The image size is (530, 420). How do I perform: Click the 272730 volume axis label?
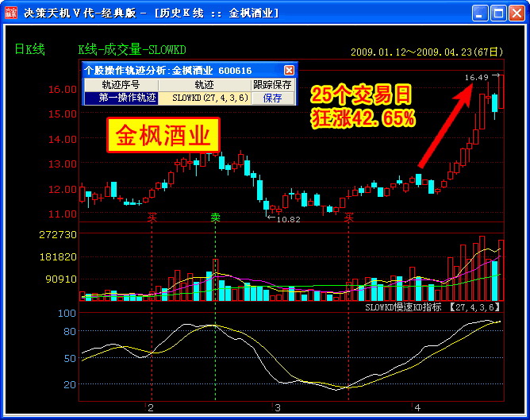click(58, 235)
